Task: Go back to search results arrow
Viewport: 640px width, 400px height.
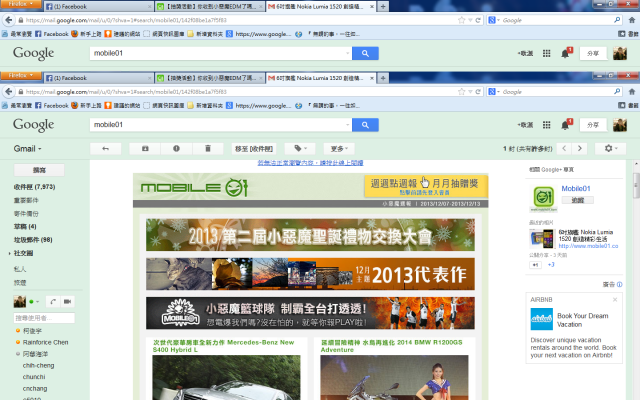Action: [x=105, y=149]
